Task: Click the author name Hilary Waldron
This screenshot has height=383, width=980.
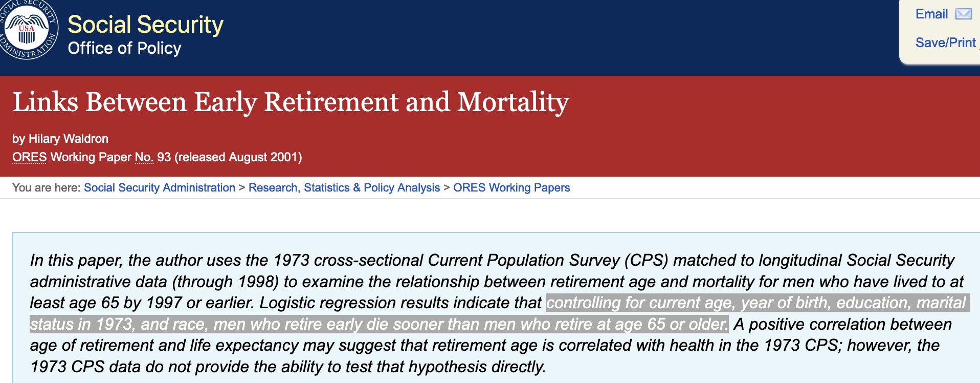Action: pos(69,139)
